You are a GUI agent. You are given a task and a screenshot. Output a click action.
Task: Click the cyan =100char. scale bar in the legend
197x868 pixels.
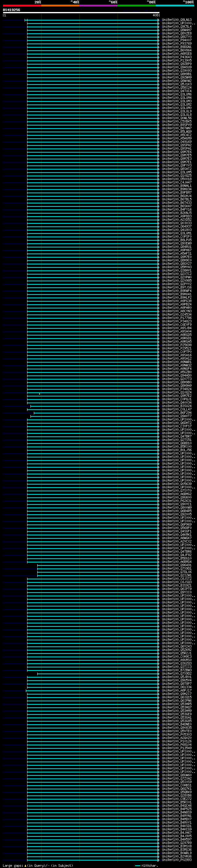pyautogui.click(x=137, y=865)
